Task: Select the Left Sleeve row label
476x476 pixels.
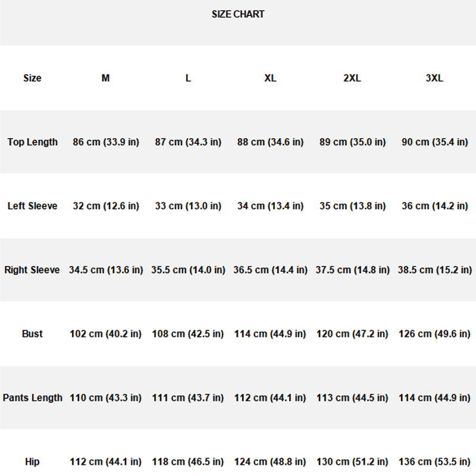Action: point(33,206)
